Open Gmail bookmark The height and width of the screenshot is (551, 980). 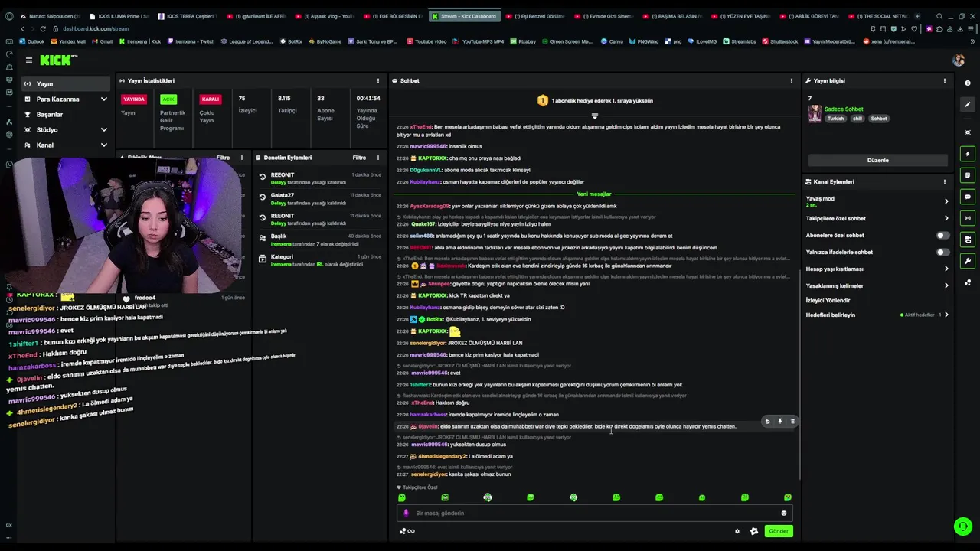(x=102, y=41)
